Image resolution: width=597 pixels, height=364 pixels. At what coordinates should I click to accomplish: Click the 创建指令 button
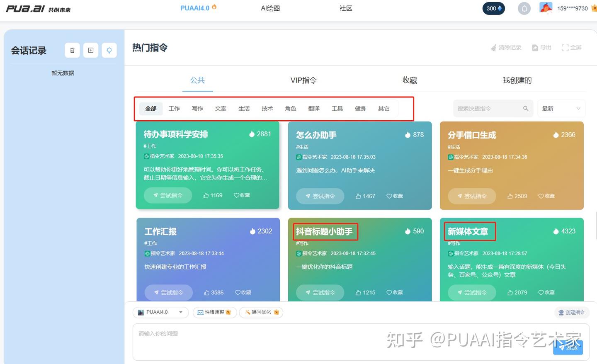[x=572, y=312]
